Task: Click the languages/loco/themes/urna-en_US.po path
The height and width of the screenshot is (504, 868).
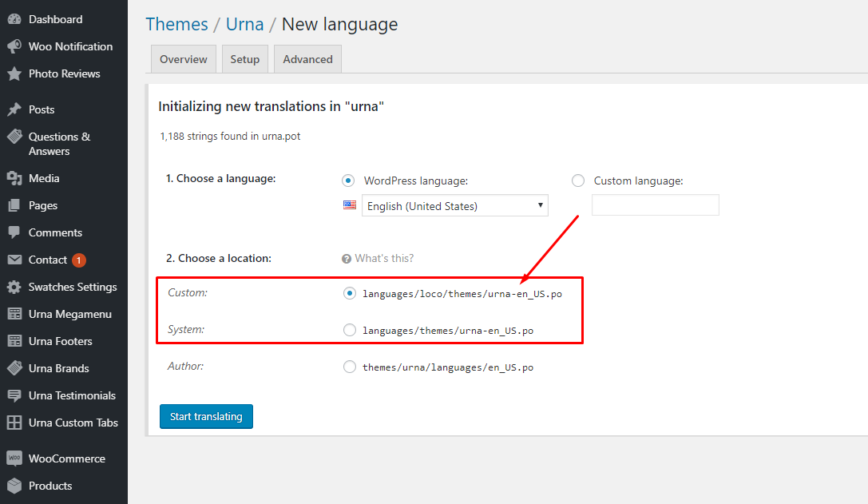Action: click(462, 294)
